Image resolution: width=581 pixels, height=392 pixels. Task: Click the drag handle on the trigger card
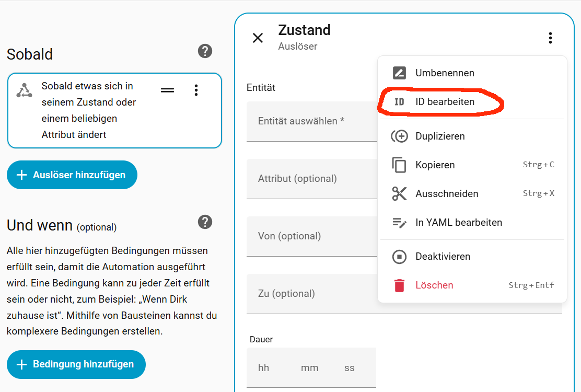(167, 90)
